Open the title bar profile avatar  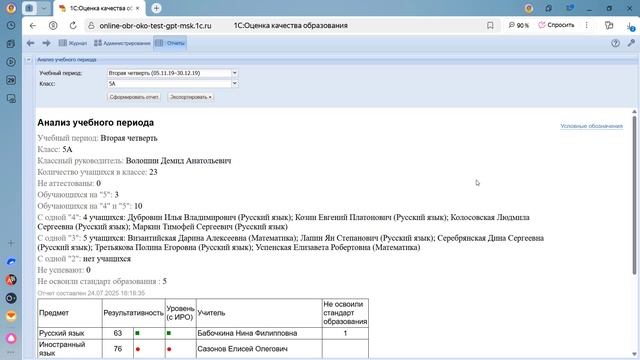pos(529,8)
